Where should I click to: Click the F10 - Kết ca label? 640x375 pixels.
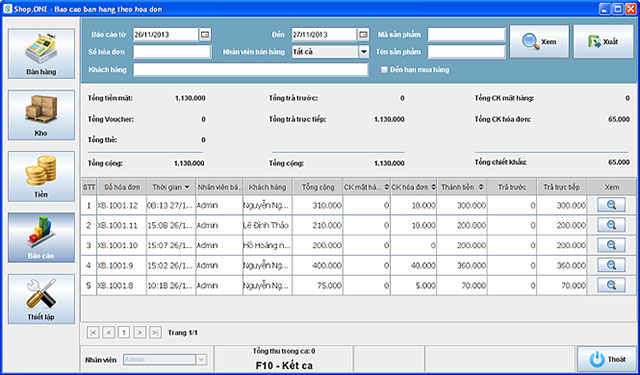pyautogui.click(x=284, y=365)
